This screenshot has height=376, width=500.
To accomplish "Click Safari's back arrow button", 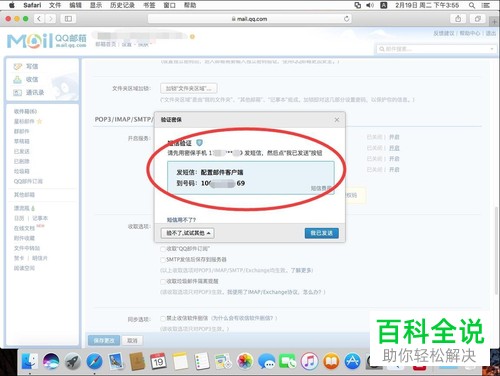I will 39,19.
